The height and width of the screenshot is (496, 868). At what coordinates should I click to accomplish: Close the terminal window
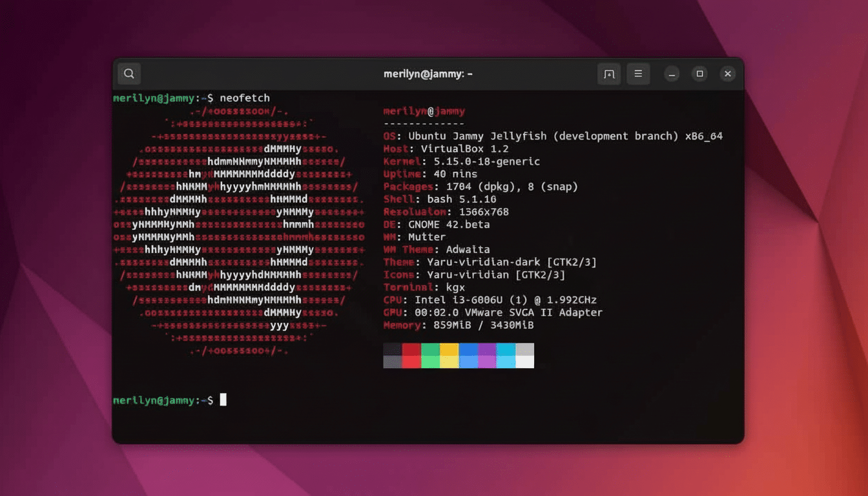728,74
